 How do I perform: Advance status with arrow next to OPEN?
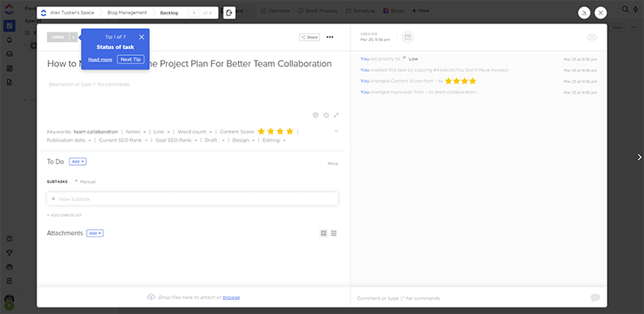click(x=73, y=37)
